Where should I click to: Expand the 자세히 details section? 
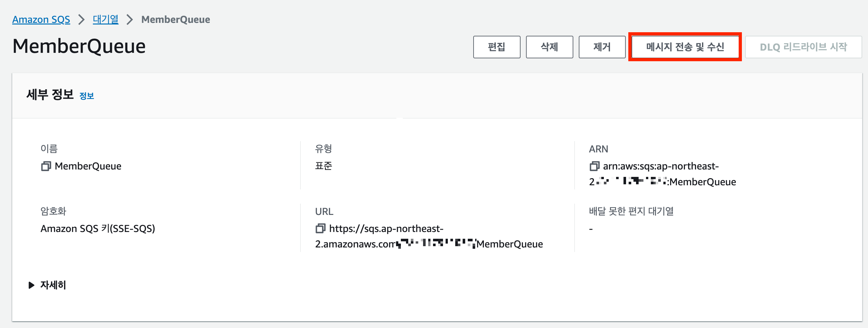click(x=53, y=285)
